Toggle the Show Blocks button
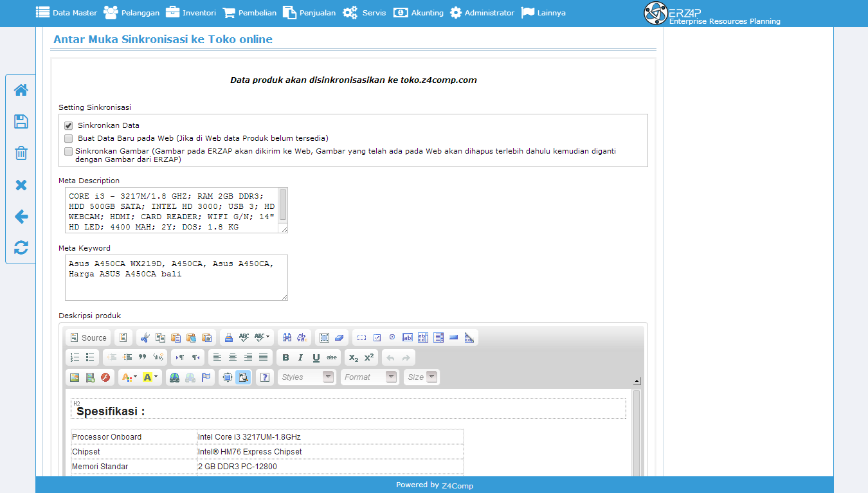This screenshot has height=493, width=868. pyautogui.click(x=243, y=377)
